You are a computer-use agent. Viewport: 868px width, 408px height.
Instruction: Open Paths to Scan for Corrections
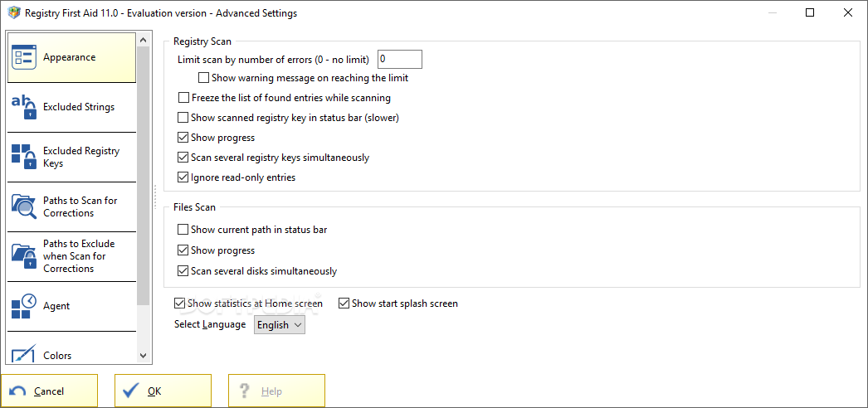(x=71, y=206)
